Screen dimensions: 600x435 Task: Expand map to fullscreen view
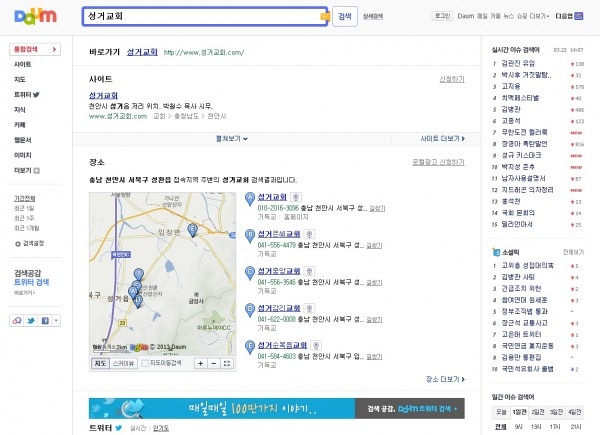point(227,363)
